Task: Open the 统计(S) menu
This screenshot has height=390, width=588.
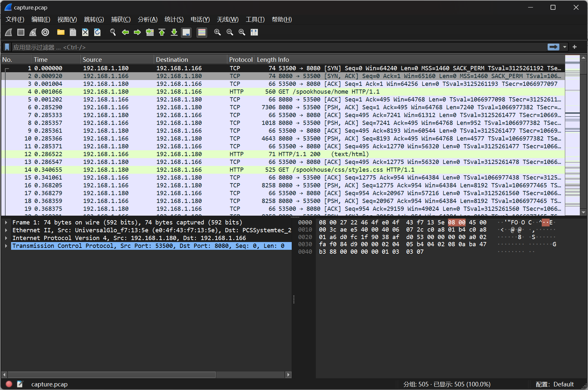Action: (174, 20)
